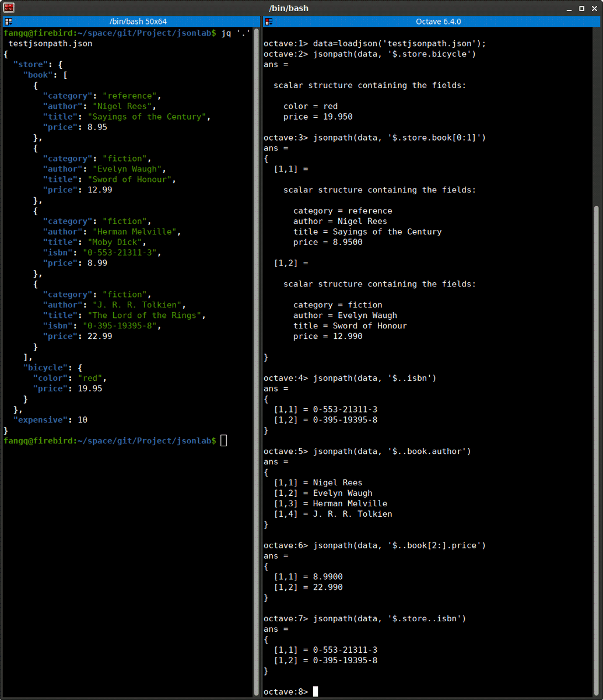Click the "Nigel Rees" author value in JSON

122,106
